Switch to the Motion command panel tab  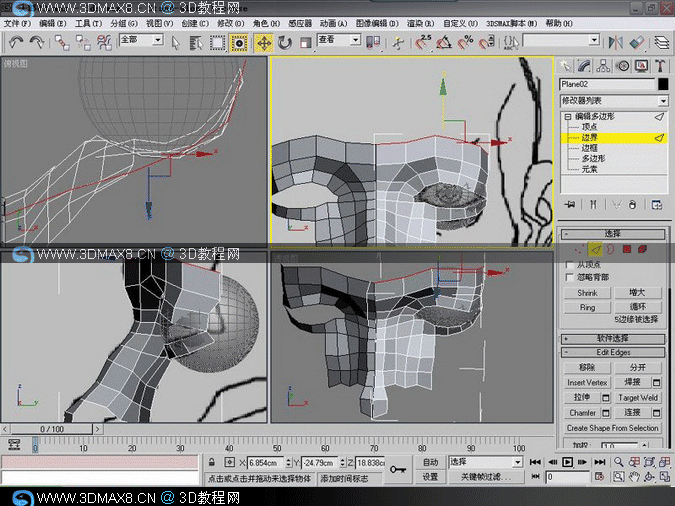[622, 66]
